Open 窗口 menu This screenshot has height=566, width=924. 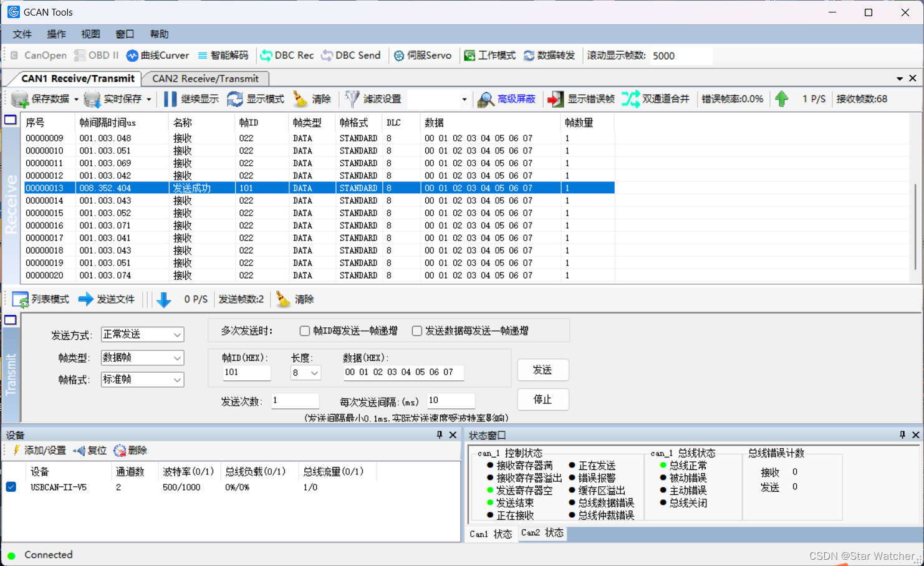(x=125, y=34)
